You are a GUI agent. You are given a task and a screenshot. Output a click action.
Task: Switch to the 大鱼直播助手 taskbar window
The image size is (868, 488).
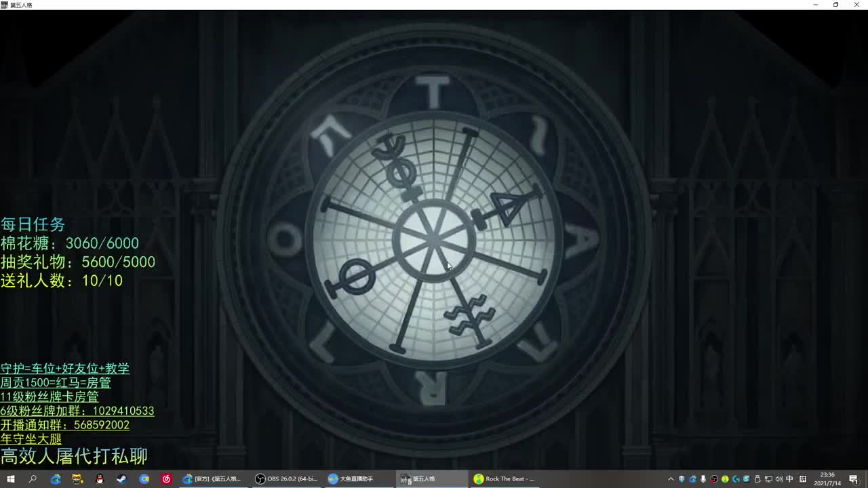(358, 479)
